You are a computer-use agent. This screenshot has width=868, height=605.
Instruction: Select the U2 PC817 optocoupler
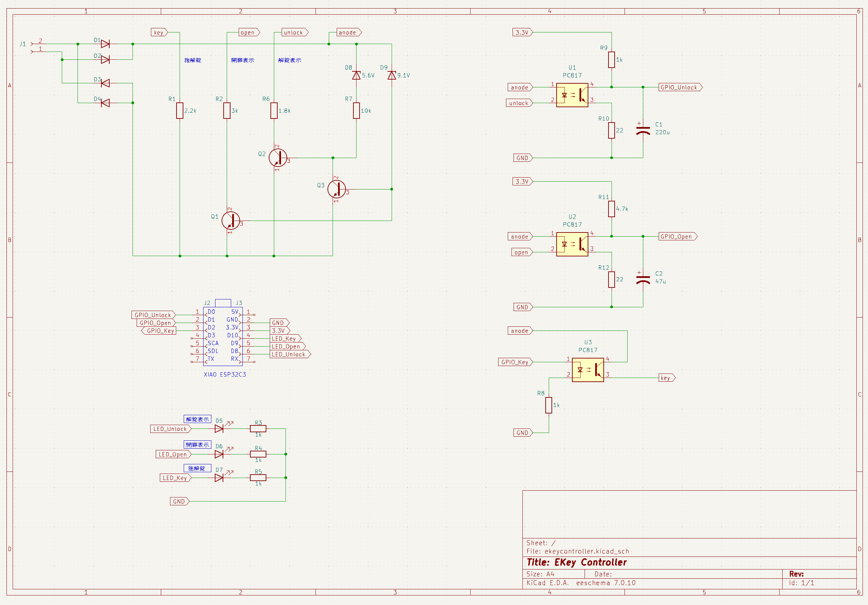pyautogui.click(x=572, y=244)
